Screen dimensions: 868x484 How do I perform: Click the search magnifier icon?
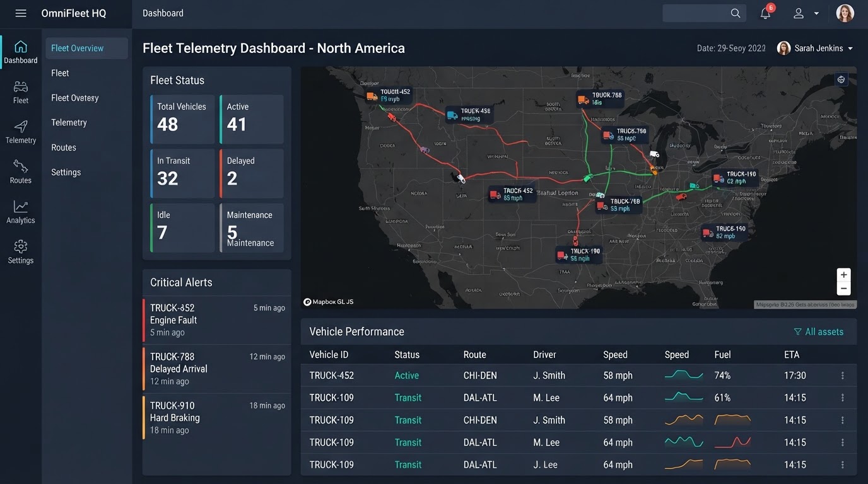[x=736, y=13]
